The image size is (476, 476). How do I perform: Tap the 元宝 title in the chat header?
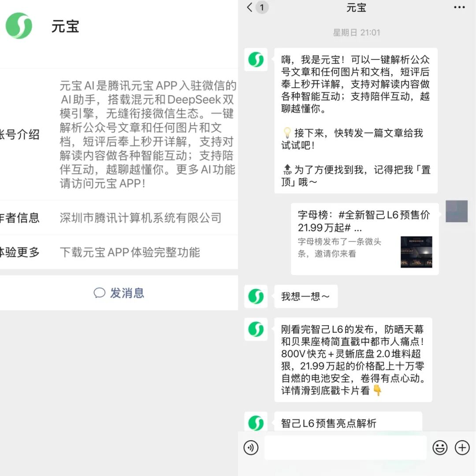[x=356, y=7]
